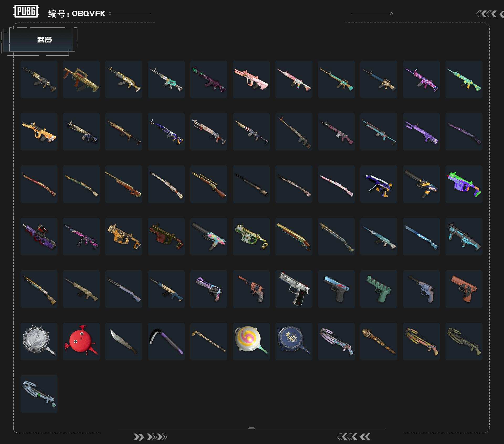
Task: Select the gold sawed-off shotgun skin
Action: pos(294,237)
